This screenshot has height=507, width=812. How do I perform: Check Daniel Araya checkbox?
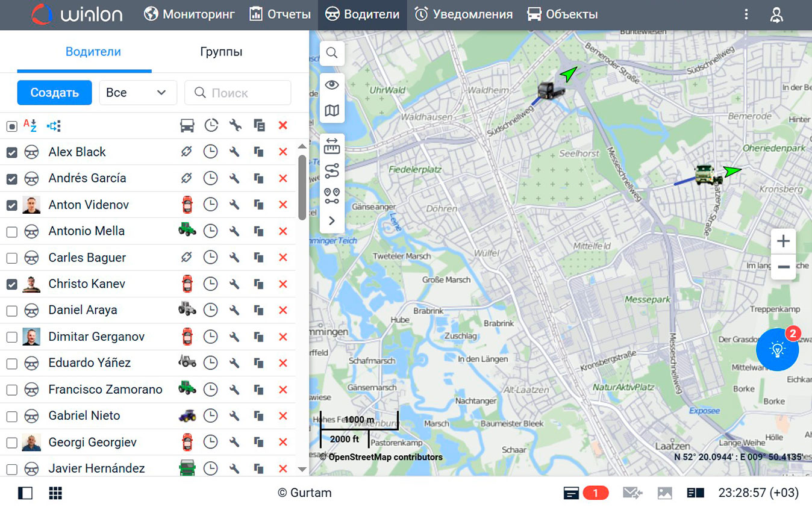(x=11, y=311)
